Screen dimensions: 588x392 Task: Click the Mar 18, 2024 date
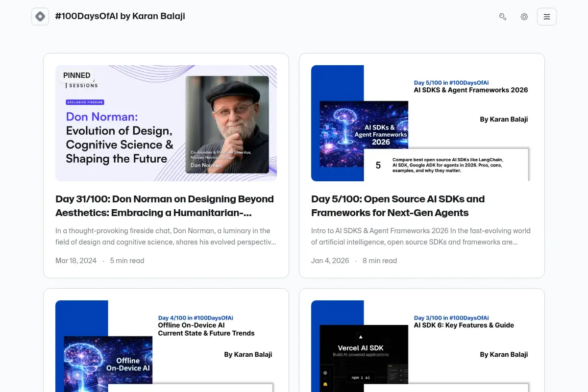76,261
